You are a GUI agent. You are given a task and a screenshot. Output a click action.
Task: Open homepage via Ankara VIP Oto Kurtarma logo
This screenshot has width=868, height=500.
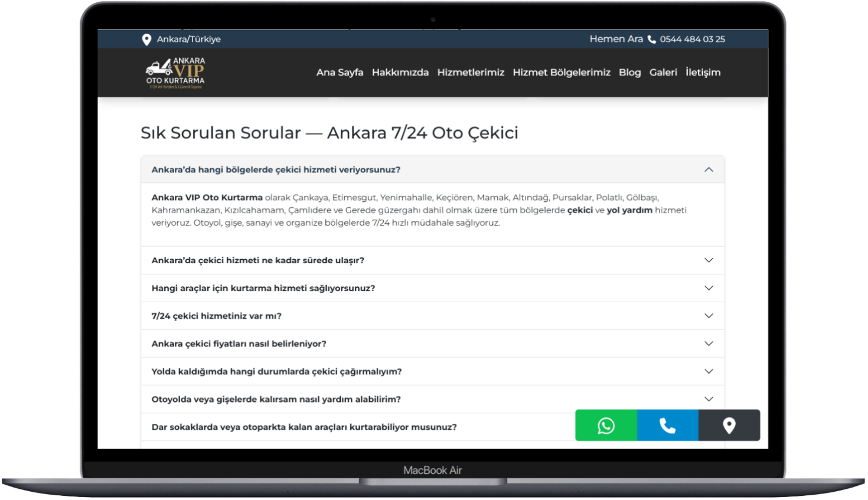coord(176,72)
